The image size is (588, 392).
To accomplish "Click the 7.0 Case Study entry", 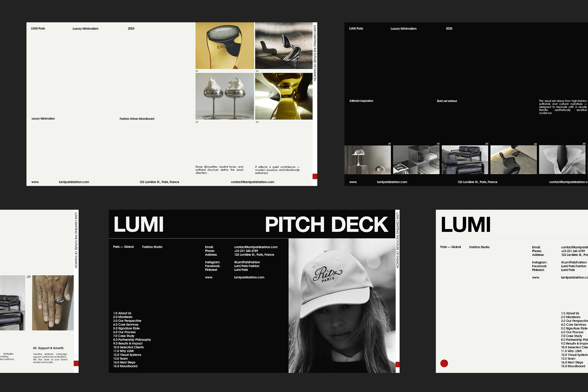I will 124,336.
